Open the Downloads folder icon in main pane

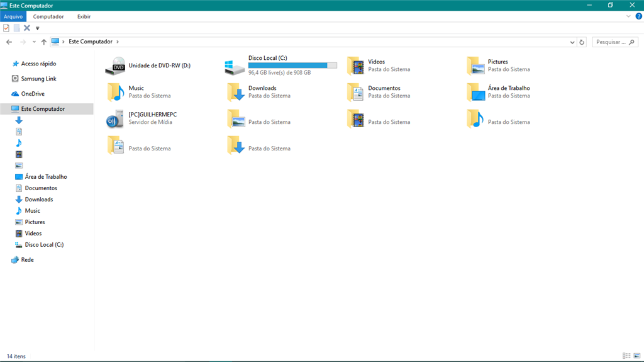[x=236, y=92]
